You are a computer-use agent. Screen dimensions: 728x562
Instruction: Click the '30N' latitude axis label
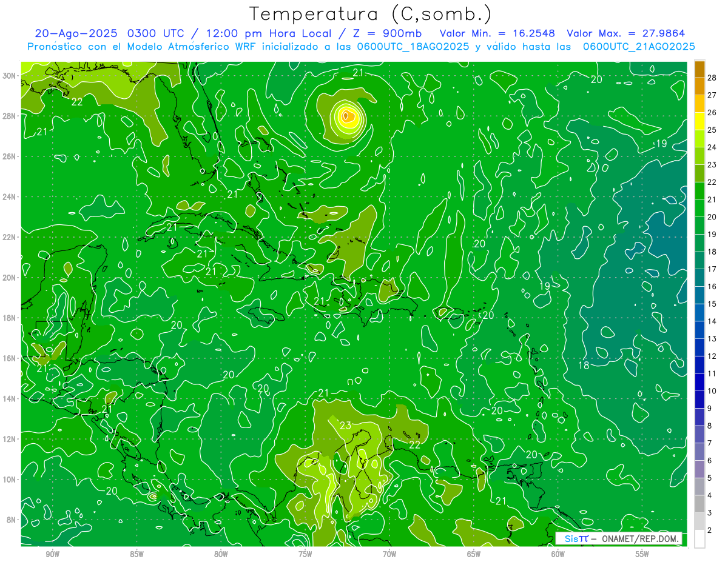9,76
